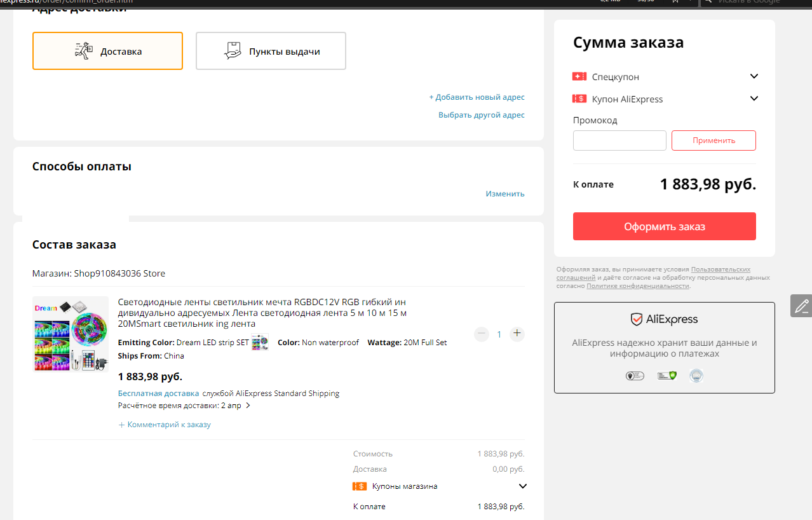Expand estimated delivery time arrow
The width and height of the screenshot is (812, 520).
coord(248,406)
